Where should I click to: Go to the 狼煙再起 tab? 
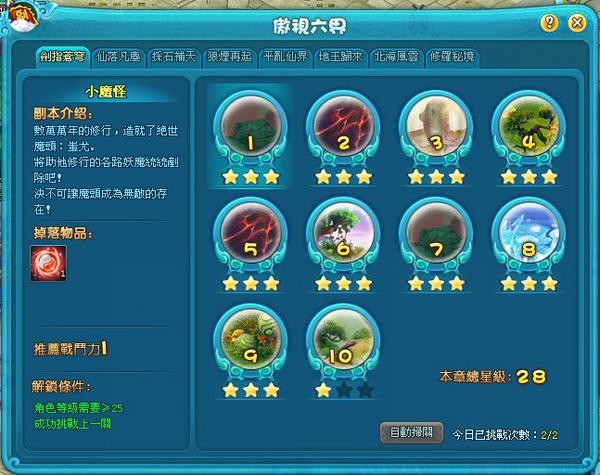tap(230, 57)
